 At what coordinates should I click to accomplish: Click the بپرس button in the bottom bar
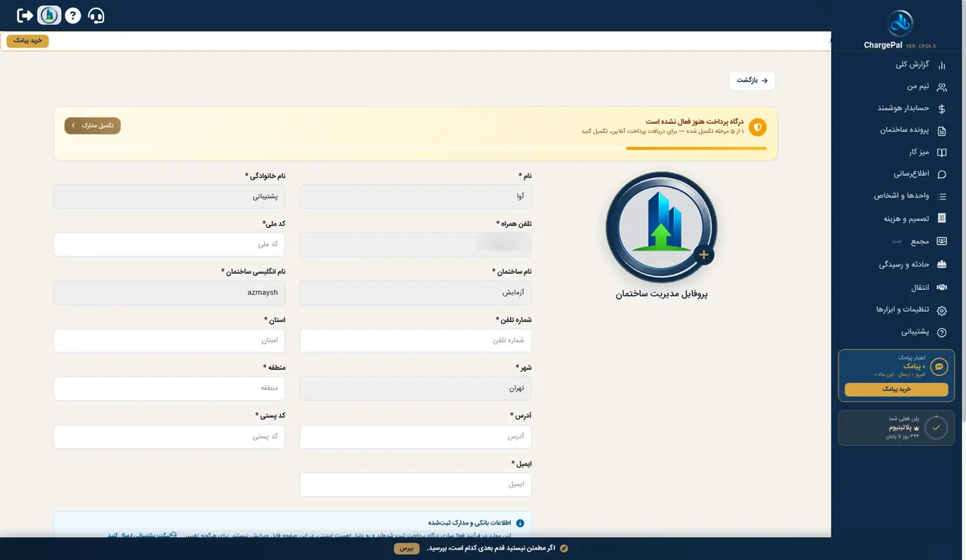[x=406, y=549]
